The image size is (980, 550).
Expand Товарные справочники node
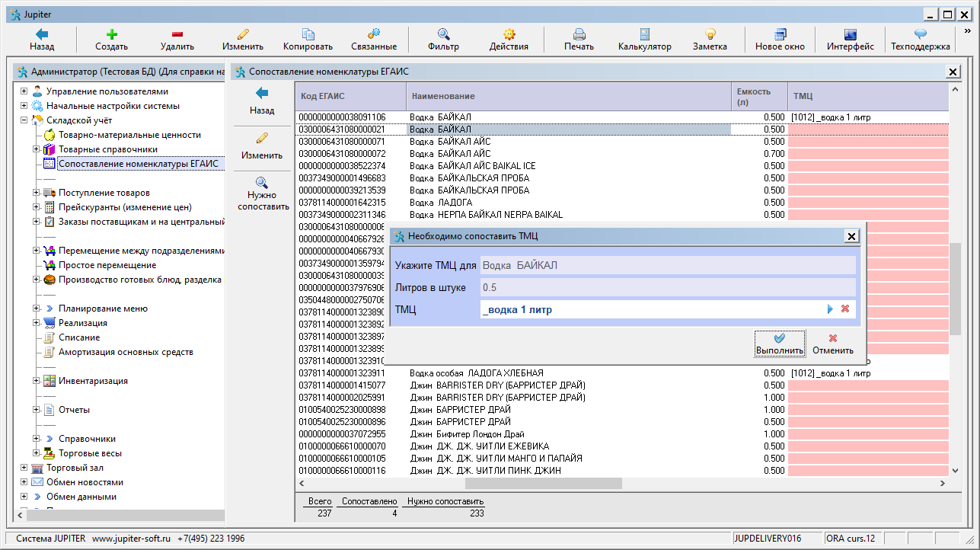37,149
